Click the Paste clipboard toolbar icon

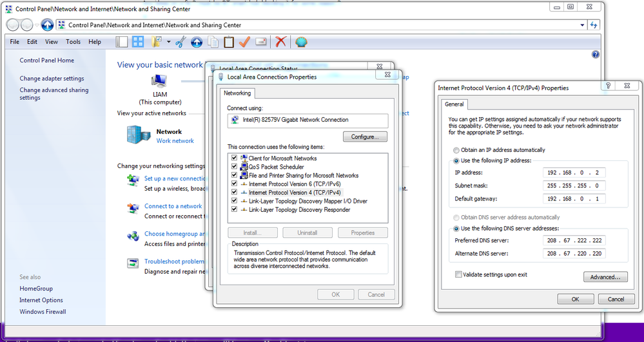click(x=229, y=42)
